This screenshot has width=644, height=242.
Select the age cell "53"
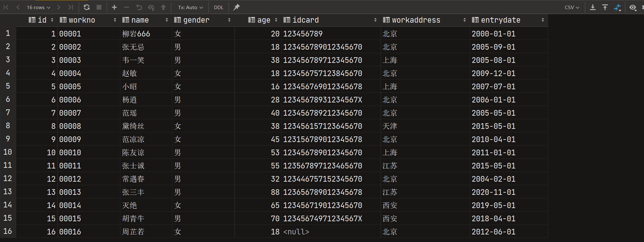(x=258, y=152)
